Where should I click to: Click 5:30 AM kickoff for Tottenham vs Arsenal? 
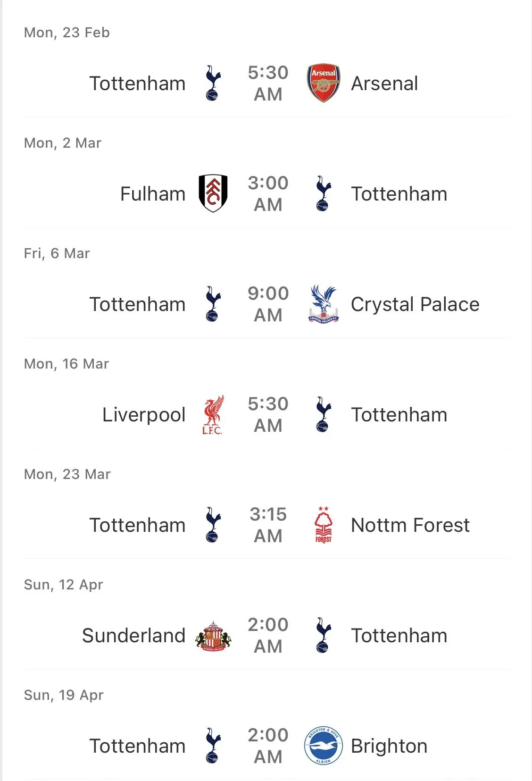[x=268, y=83]
